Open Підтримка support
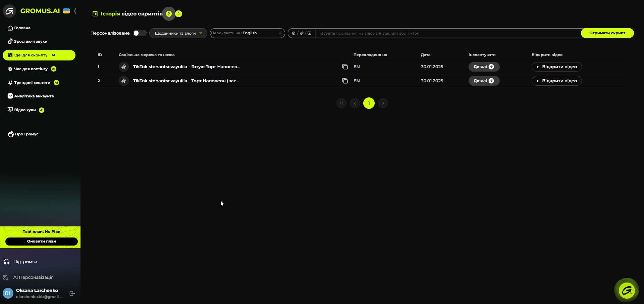 (21, 262)
